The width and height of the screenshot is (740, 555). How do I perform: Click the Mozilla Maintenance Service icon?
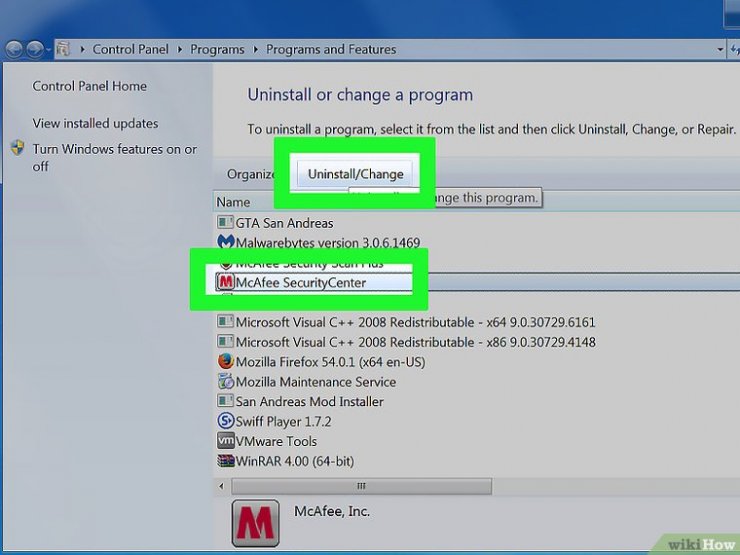coord(226,381)
